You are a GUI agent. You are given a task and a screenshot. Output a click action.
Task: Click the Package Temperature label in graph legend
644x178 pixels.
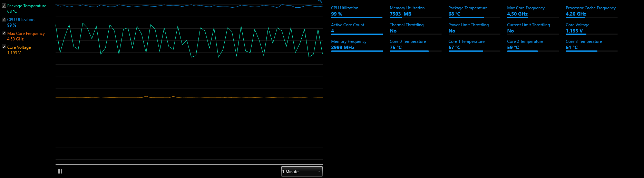coord(27,6)
